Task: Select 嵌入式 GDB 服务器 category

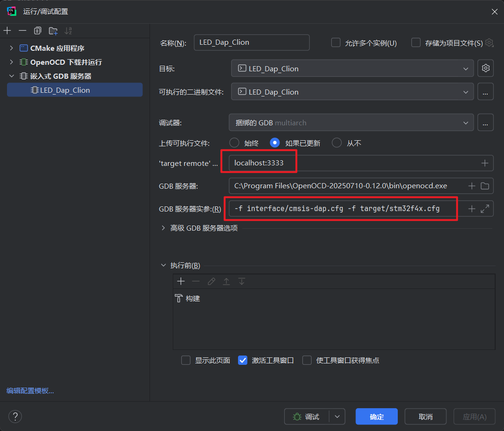Action: 61,76
